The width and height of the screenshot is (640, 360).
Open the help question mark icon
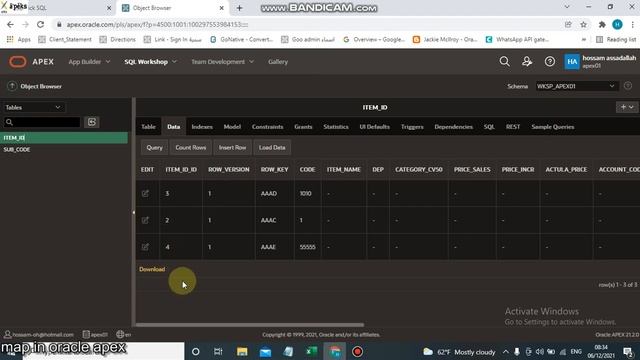coord(550,62)
